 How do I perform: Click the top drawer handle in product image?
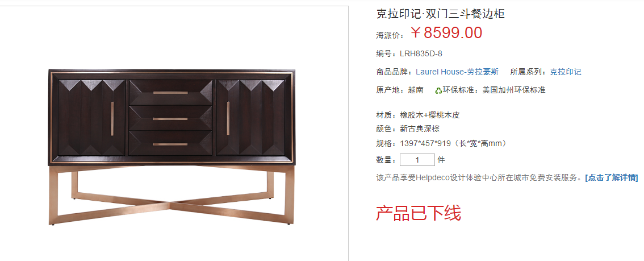pos(170,93)
